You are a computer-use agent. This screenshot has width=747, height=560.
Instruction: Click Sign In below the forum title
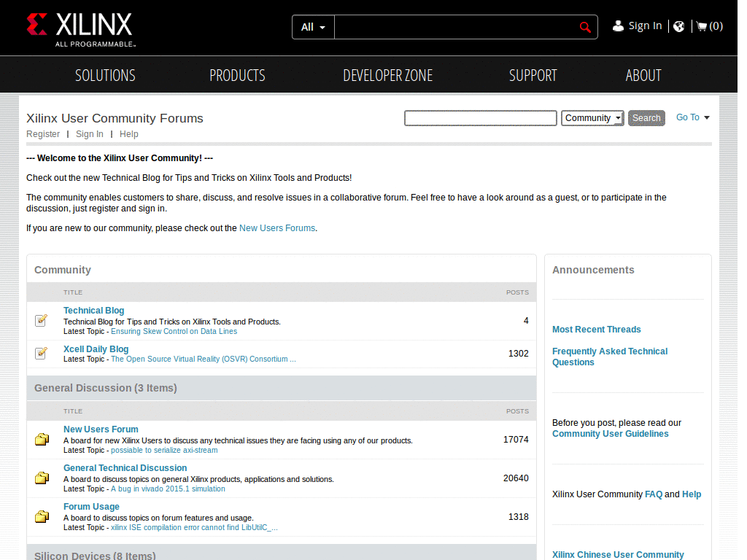click(x=90, y=134)
